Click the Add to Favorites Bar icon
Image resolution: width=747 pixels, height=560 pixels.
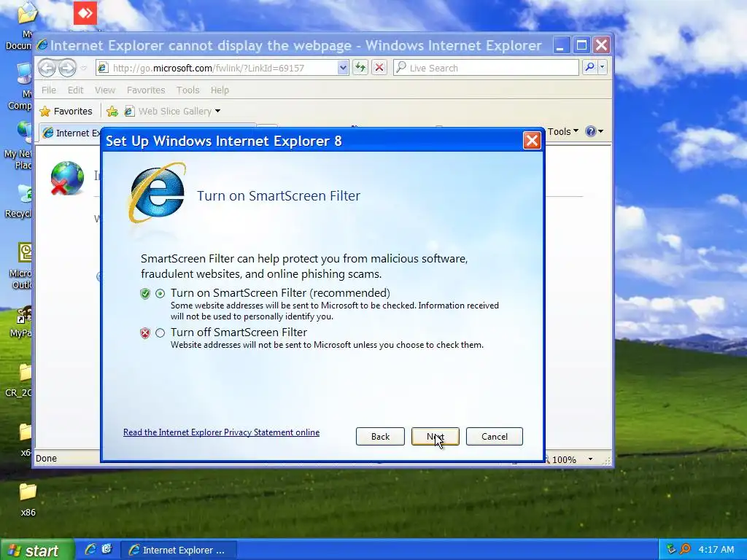[112, 112]
